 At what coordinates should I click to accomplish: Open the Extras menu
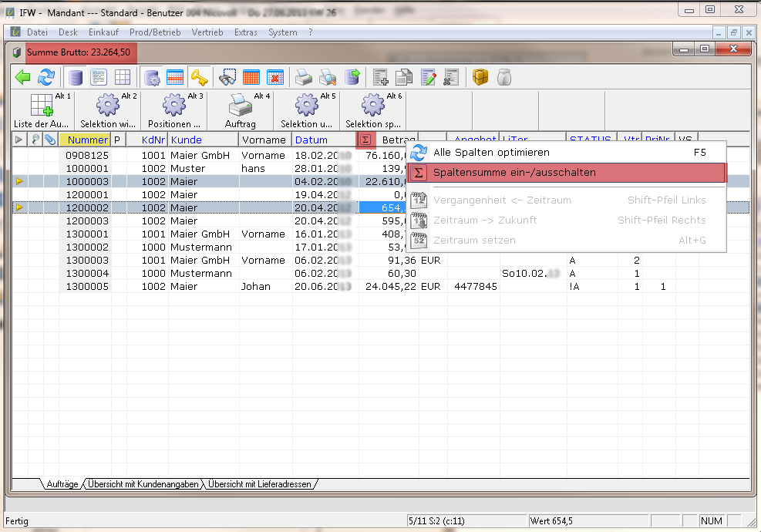pyautogui.click(x=246, y=32)
